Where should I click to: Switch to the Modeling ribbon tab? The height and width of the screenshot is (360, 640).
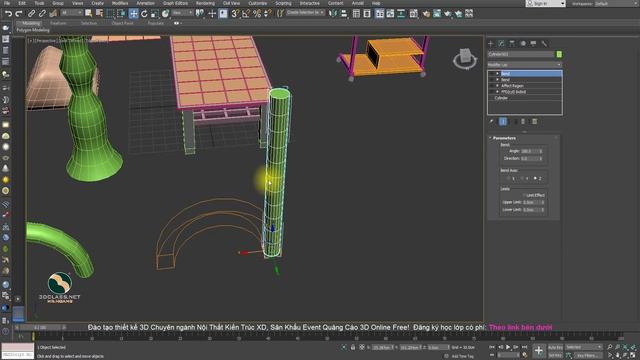pyautogui.click(x=31, y=23)
